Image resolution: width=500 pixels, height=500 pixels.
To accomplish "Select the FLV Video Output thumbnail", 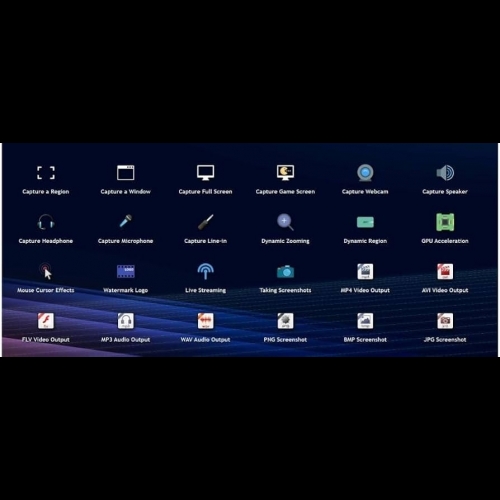I will pyautogui.click(x=46, y=321).
